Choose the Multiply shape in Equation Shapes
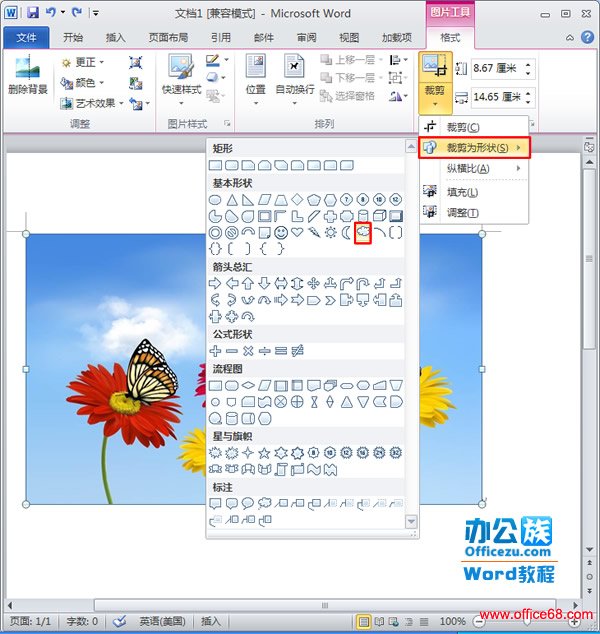Viewport: 600px width, 634px height. coord(248,351)
